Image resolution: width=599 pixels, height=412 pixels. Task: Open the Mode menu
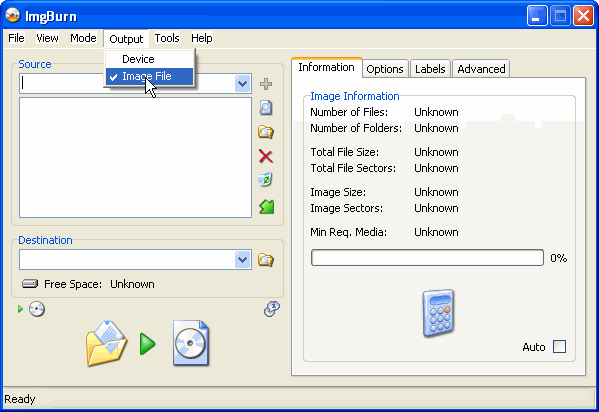coord(83,38)
